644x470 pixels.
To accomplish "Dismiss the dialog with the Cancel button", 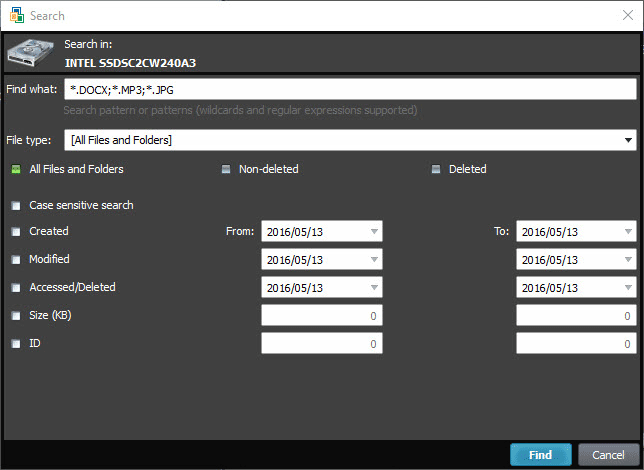I will (608, 455).
